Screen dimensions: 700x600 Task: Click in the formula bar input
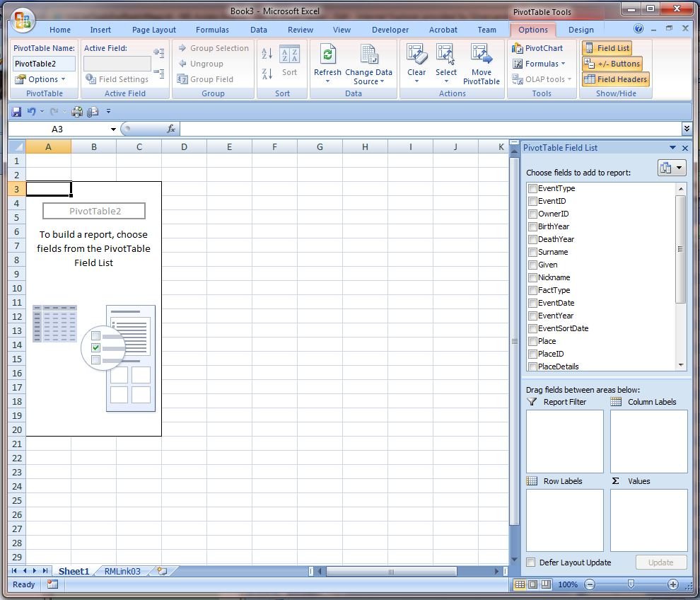[431, 129]
